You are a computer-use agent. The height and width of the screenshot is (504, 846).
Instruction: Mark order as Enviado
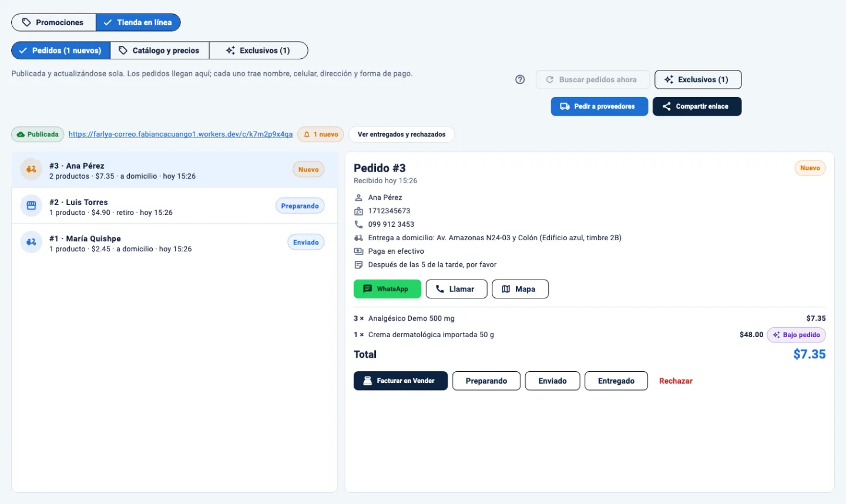coord(552,381)
